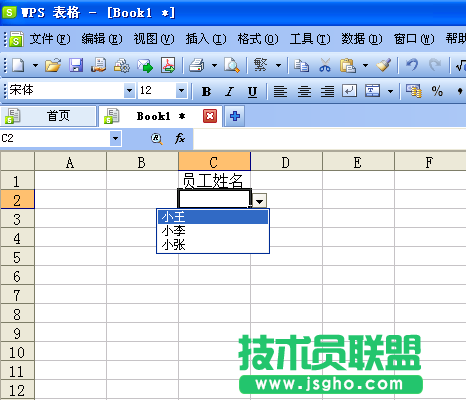Click the Undo arrow icon
This screenshot has height=400, width=466.
click(412, 65)
